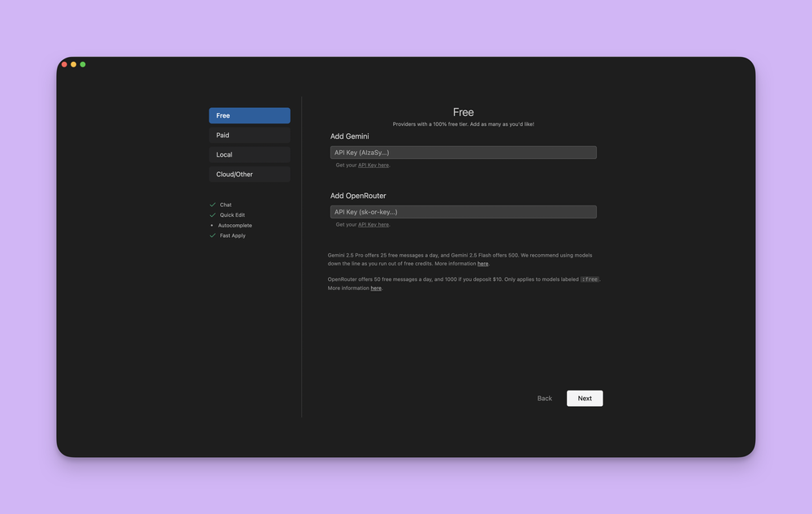The width and height of the screenshot is (812, 514).
Task: Go back using the Back button
Action: 544,398
